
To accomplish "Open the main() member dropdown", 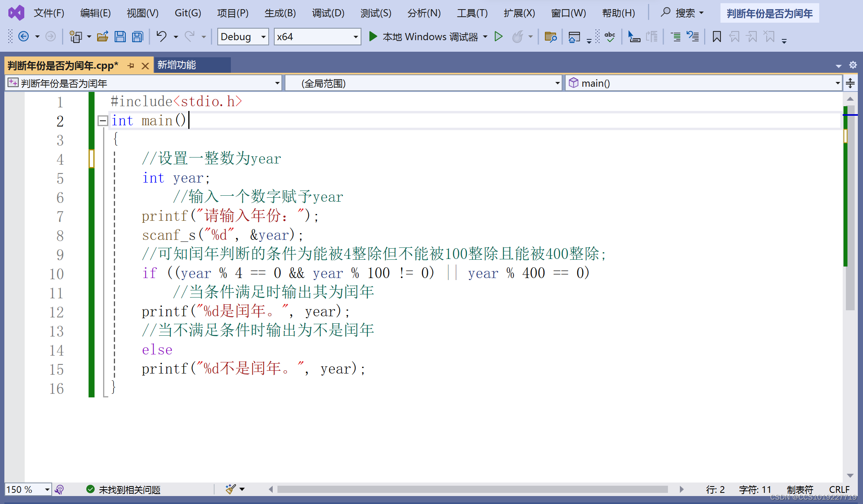I will click(704, 83).
